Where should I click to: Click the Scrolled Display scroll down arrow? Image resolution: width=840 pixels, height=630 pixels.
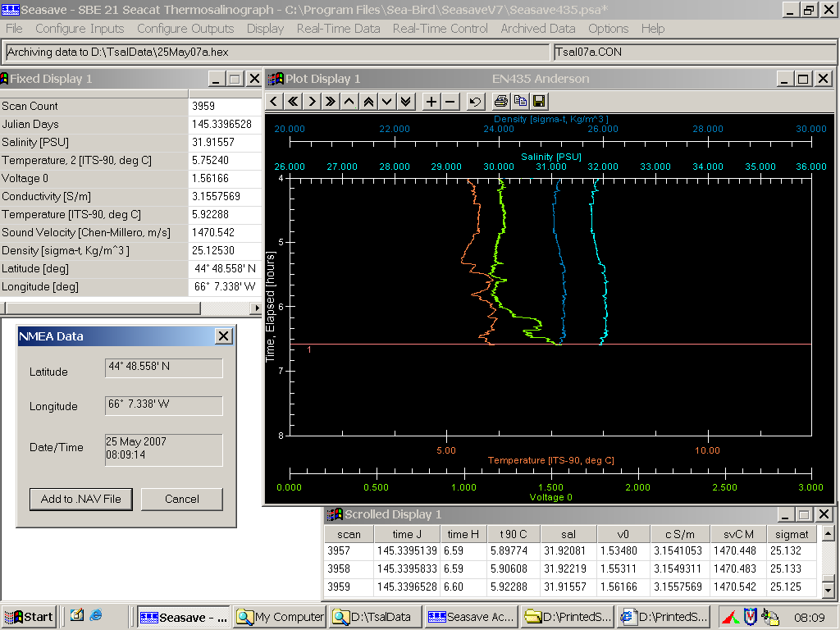click(828, 591)
